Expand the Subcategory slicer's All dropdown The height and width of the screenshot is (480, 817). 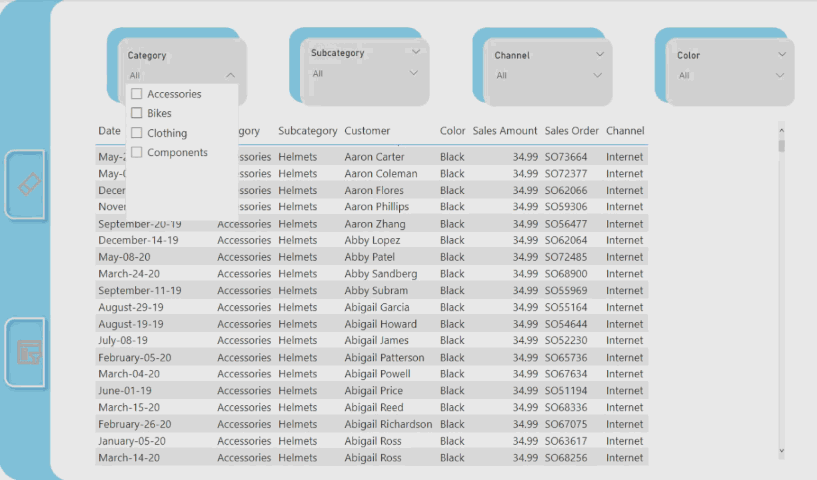point(415,73)
